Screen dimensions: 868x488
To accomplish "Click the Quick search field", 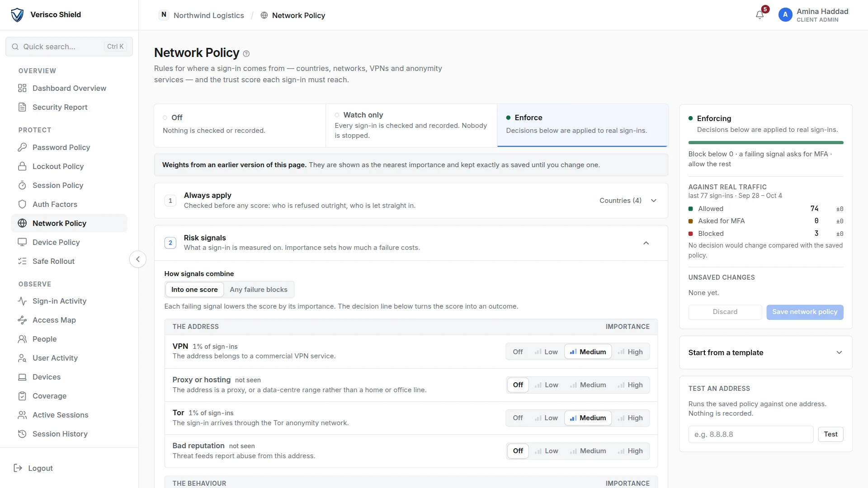I will tap(69, 47).
